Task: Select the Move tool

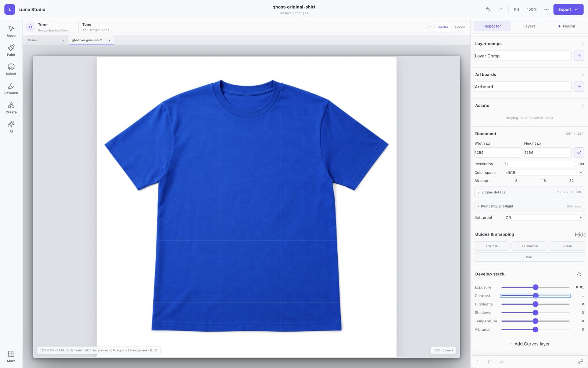Action: tap(11, 31)
